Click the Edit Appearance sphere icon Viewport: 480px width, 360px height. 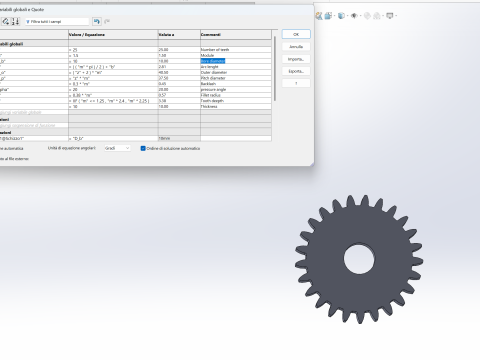pos(367,16)
